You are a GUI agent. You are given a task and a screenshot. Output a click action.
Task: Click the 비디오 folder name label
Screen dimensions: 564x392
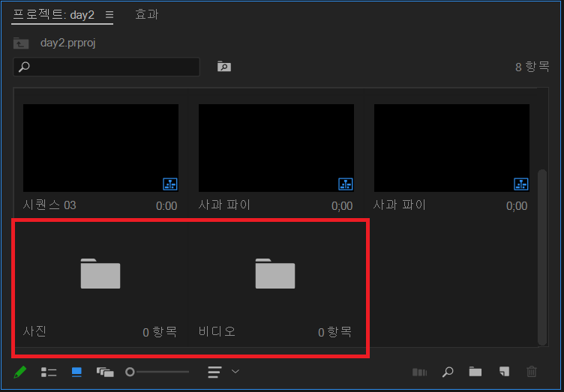217,331
